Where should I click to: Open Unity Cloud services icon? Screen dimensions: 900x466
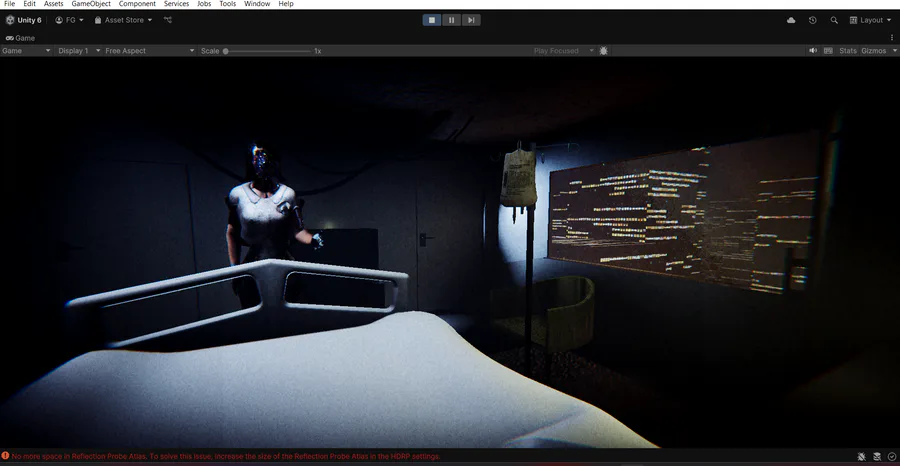791,20
